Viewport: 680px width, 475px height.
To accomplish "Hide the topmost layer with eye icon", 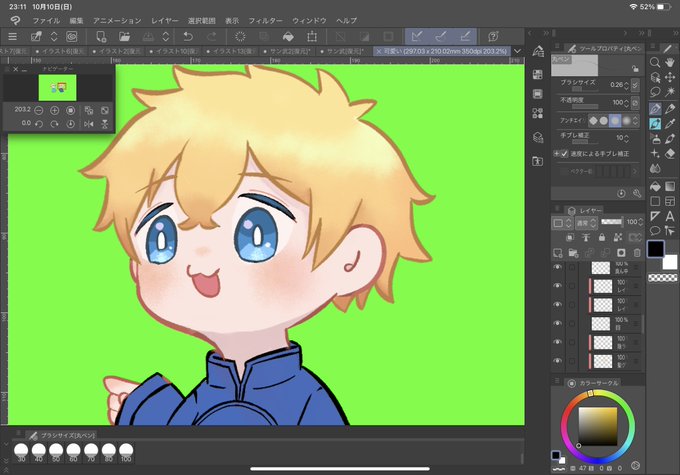I will (558, 267).
